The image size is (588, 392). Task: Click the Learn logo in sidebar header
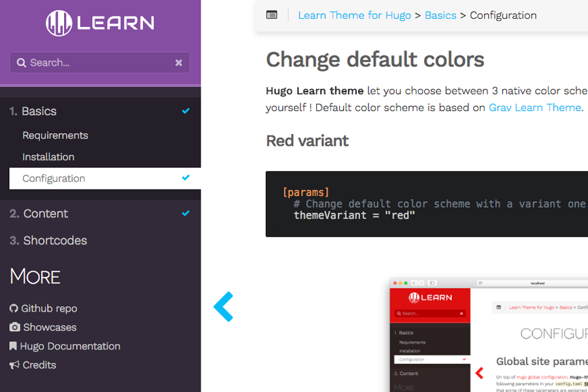(100, 24)
